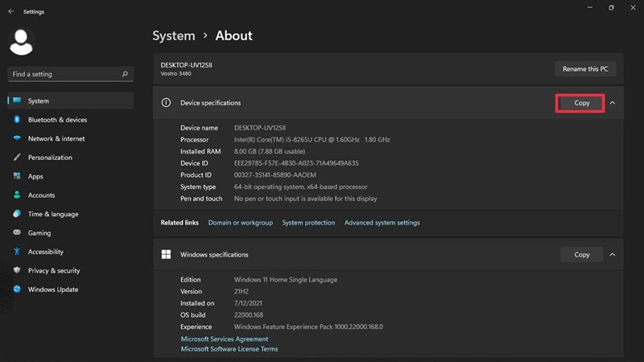The height and width of the screenshot is (362, 644).
Task: Click the Windows Update sync icon
Action: click(17, 289)
